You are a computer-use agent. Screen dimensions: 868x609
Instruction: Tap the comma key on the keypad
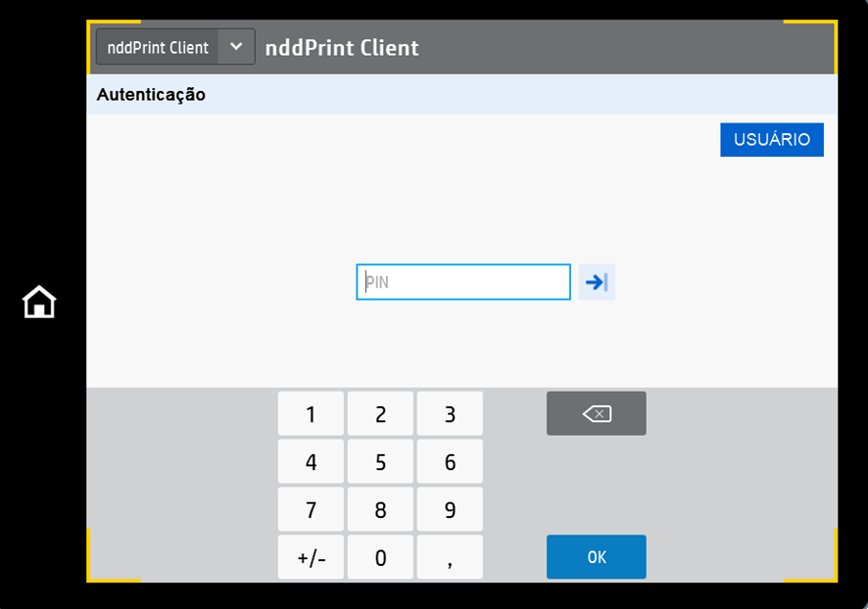pos(450,556)
